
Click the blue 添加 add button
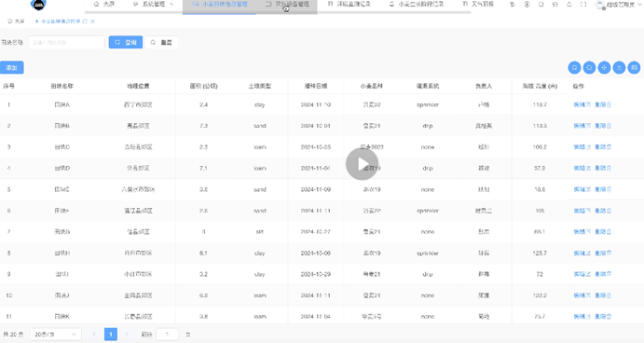pyautogui.click(x=11, y=68)
